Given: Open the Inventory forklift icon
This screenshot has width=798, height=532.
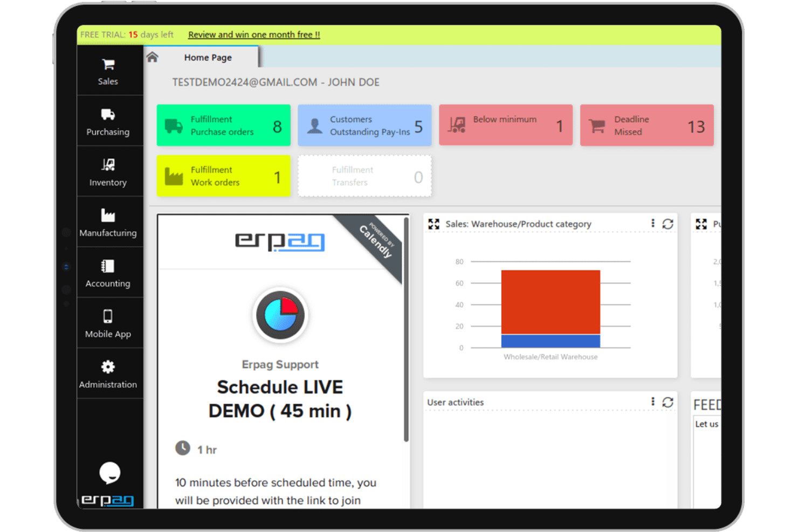Looking at the screenshot, I should 108,164.
